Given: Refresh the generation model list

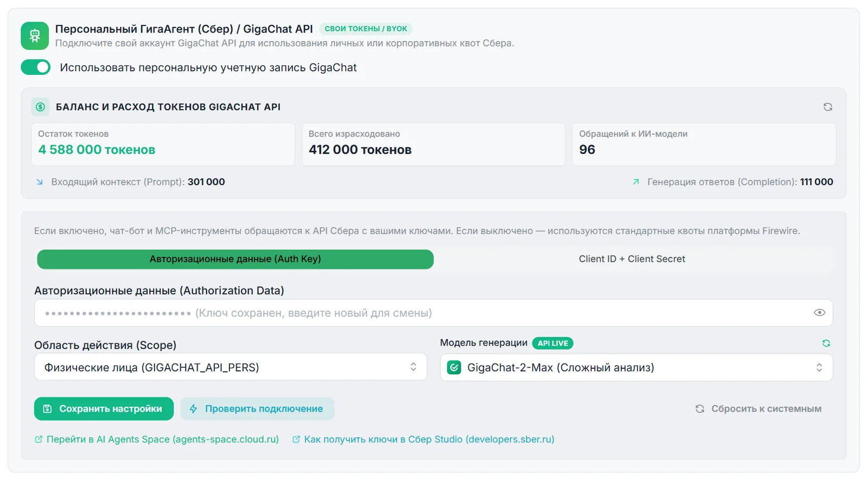Looking at the screenshot, I should pyautogui.click(x=826, y=343).
